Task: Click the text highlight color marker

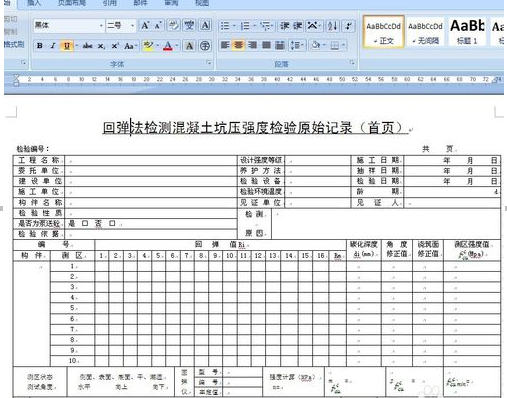Action: (148, 45)
